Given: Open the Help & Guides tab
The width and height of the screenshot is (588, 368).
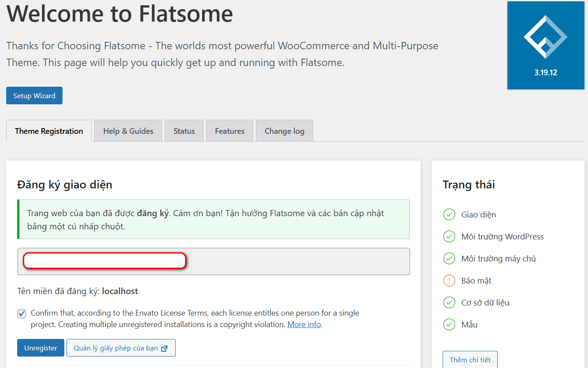Looking at the screenshot, I should pos(128,131).
